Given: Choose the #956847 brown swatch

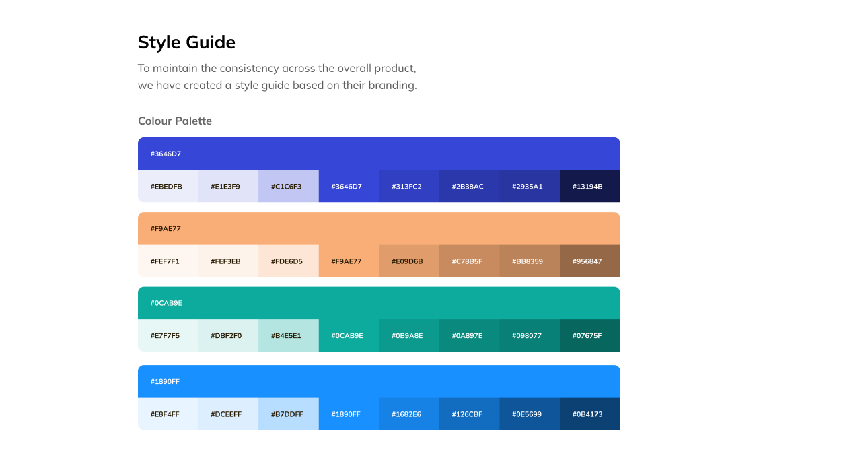Looking at the screenshot, I should 589,261.
